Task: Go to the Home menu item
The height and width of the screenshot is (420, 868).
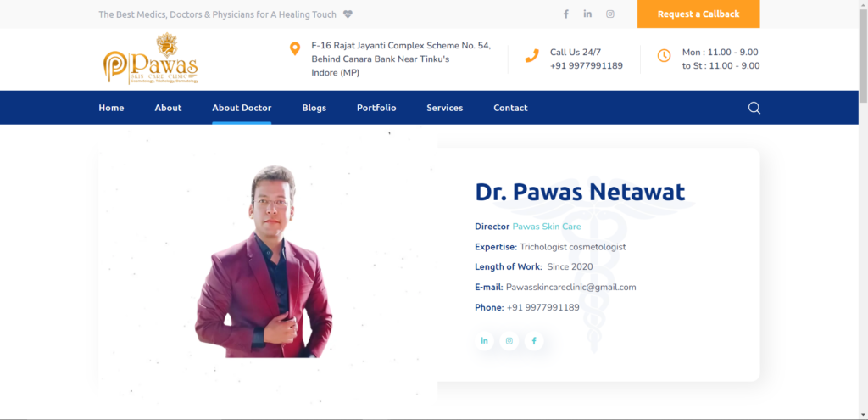Action: (111, 108)
